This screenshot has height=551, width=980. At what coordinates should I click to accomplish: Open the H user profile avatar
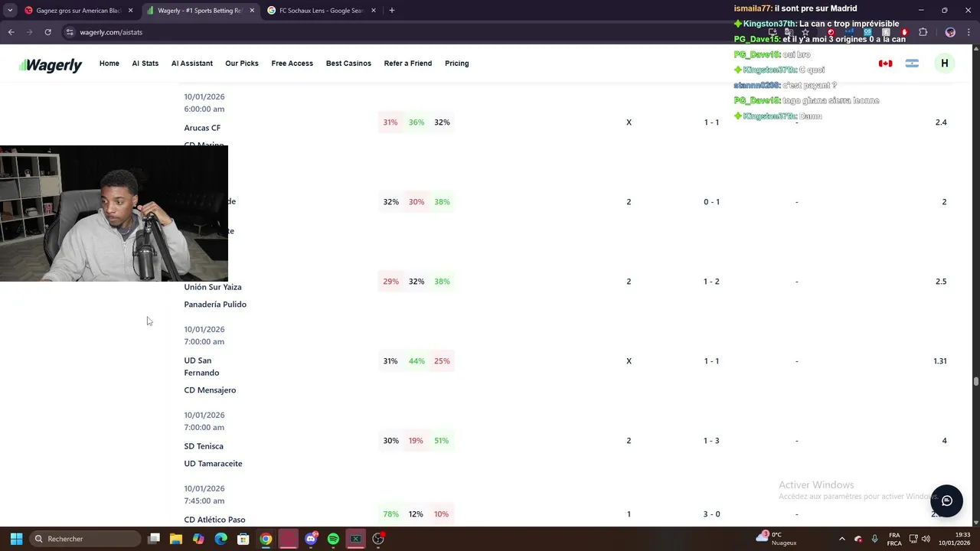(x=944, y=64)
